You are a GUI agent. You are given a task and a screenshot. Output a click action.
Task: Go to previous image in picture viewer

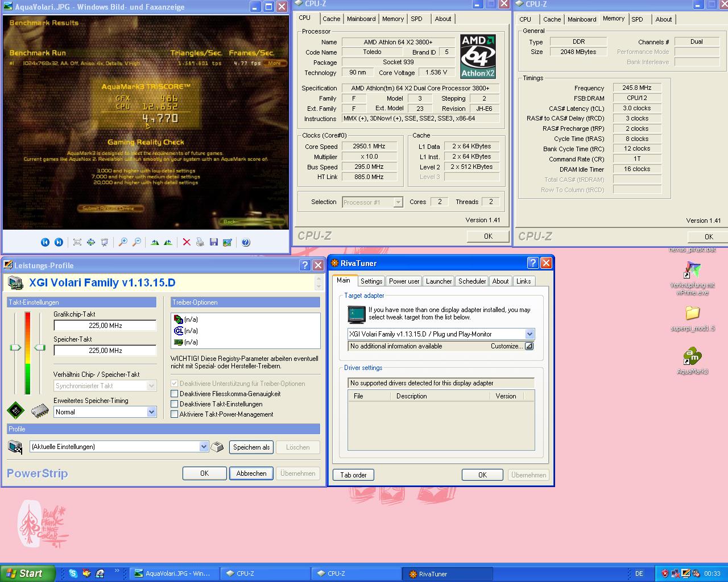(x=45, y=242)
